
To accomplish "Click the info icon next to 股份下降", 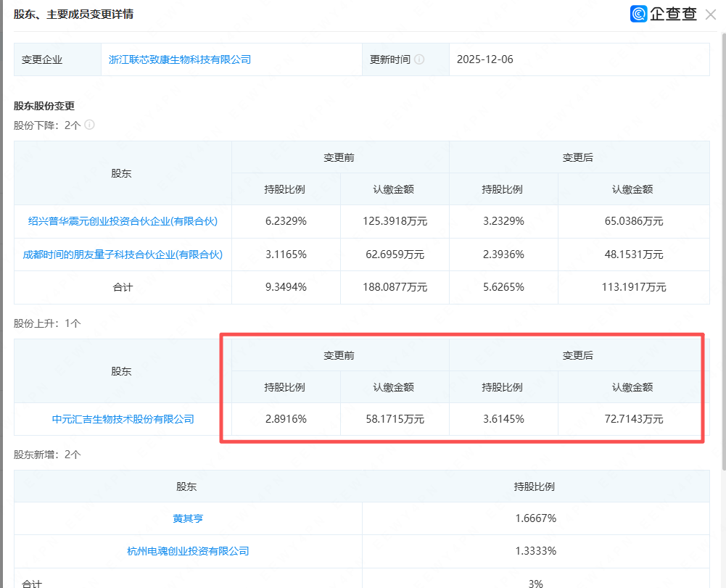I will coord(90,125).
